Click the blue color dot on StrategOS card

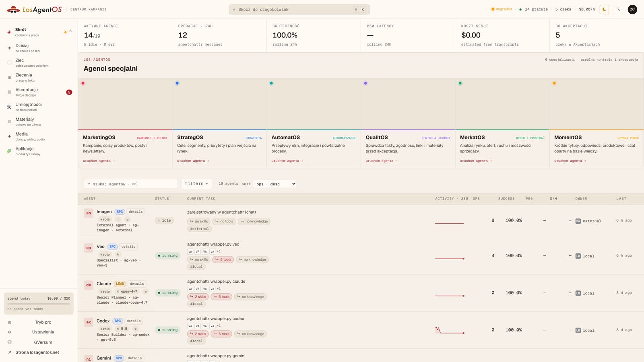point(177,83)
